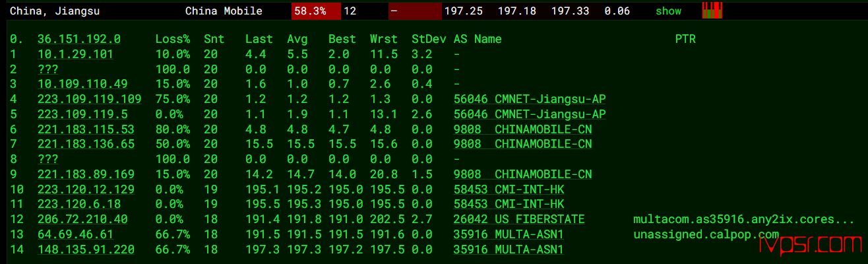This screenshot has width=868, height=264.
Task: Click IP 223.109.119.109 link
Action: (x=89, y=99)
